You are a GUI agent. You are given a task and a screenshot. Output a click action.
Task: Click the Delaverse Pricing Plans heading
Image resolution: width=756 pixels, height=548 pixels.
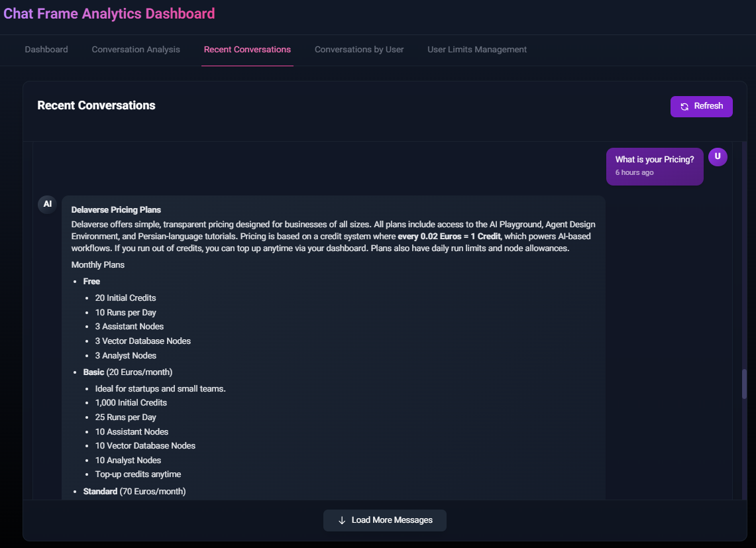coord(116,210)
